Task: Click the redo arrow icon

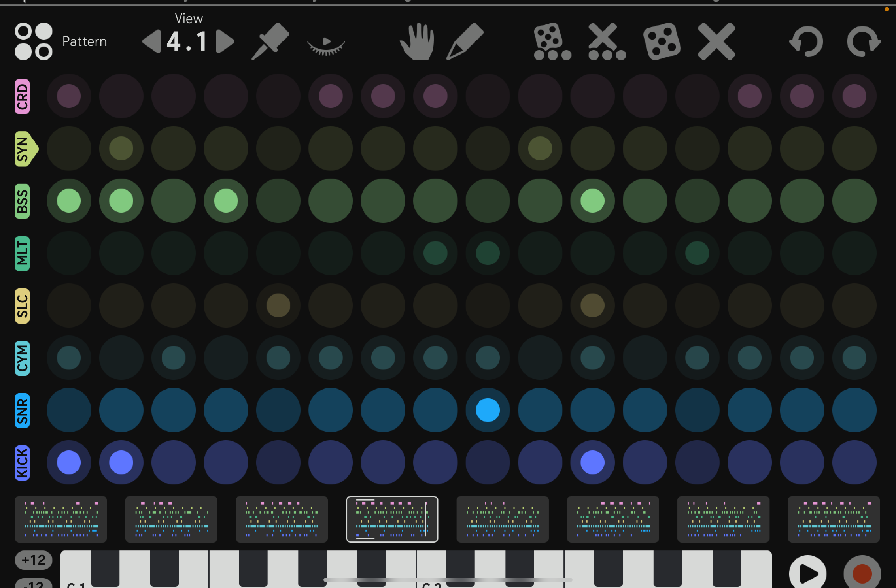Action: click(863, 41)
